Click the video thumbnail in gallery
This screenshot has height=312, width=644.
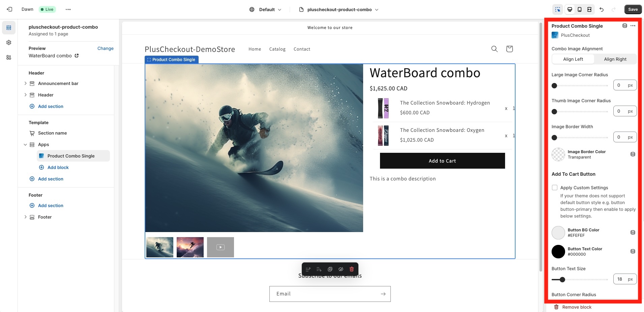[x=221, y=247]
